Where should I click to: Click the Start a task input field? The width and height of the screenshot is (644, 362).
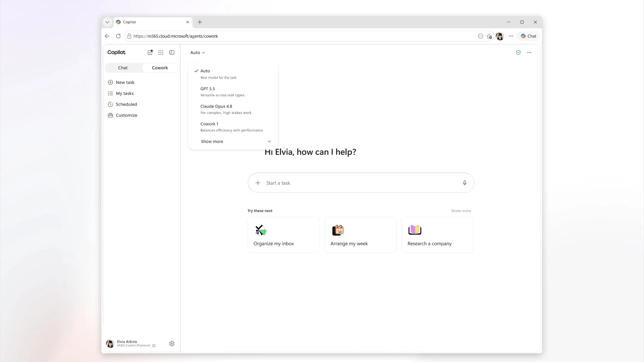[361, 183]
